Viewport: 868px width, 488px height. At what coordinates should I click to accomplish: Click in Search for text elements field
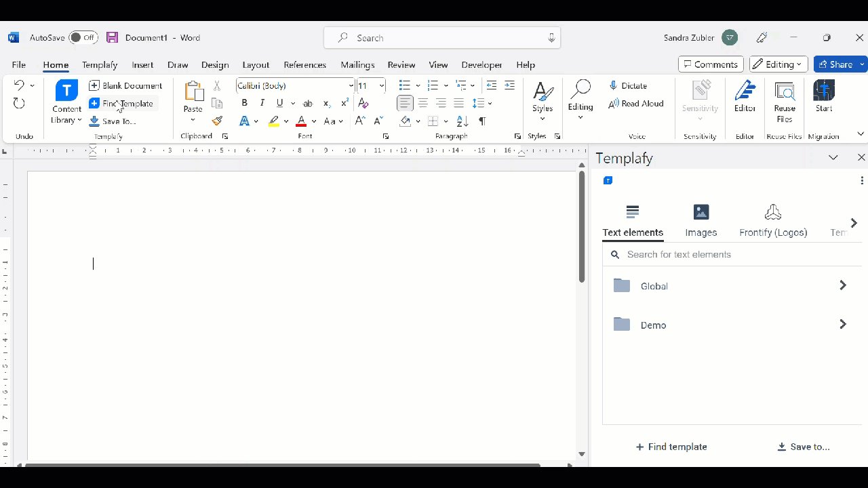tap(732, 255)
